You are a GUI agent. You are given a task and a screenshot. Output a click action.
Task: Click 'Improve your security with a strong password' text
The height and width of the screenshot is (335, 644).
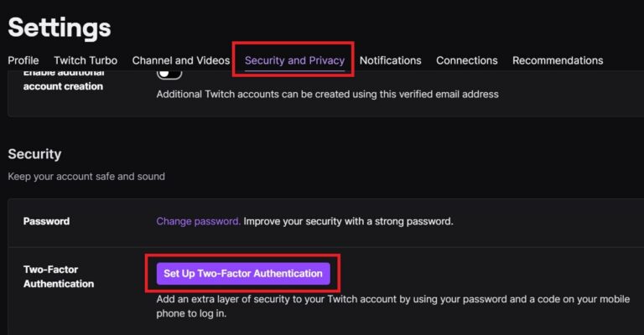[349, 221]
